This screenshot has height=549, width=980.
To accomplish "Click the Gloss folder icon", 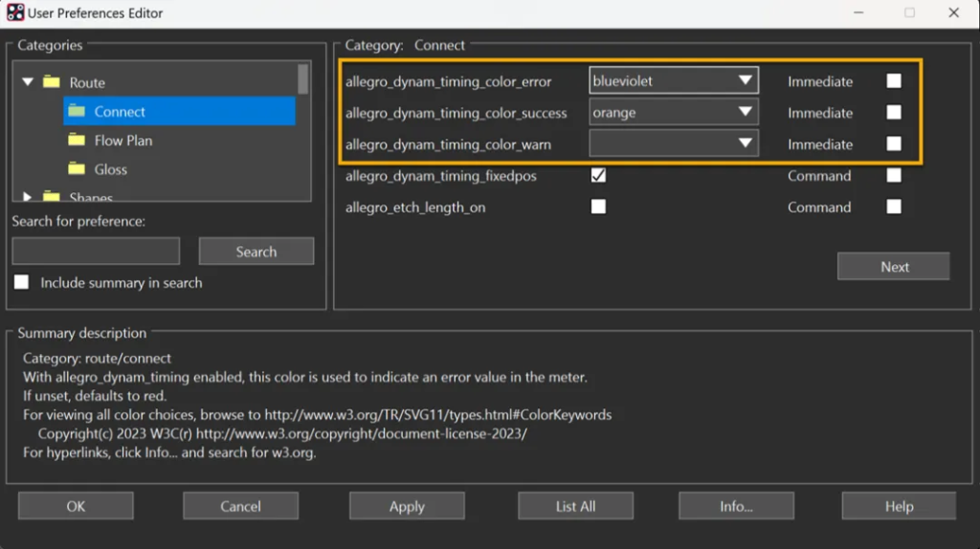I will click(x=77, y=169).
